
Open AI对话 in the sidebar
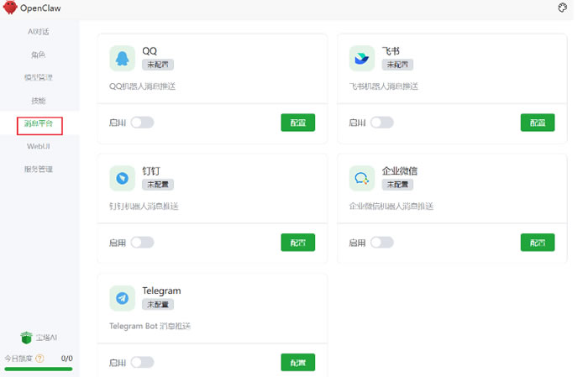39,32
